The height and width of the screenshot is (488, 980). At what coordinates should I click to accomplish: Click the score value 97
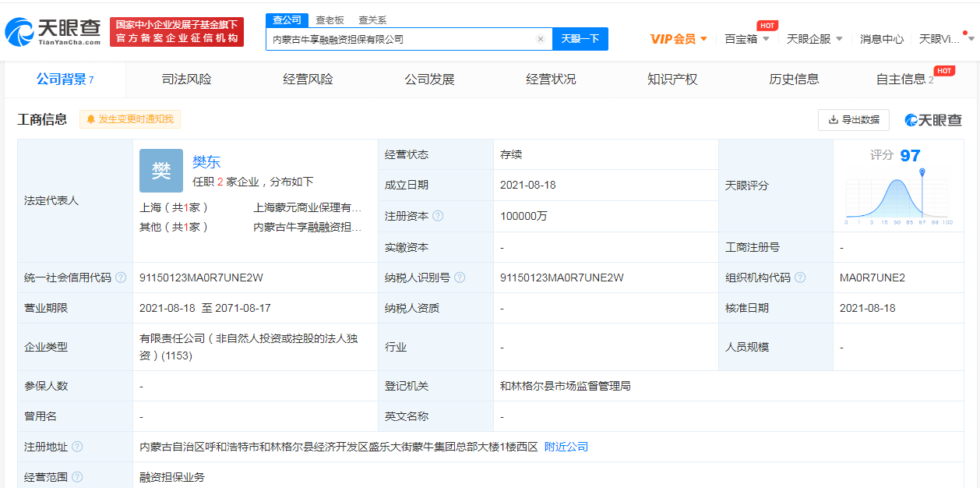click(910, 156)
